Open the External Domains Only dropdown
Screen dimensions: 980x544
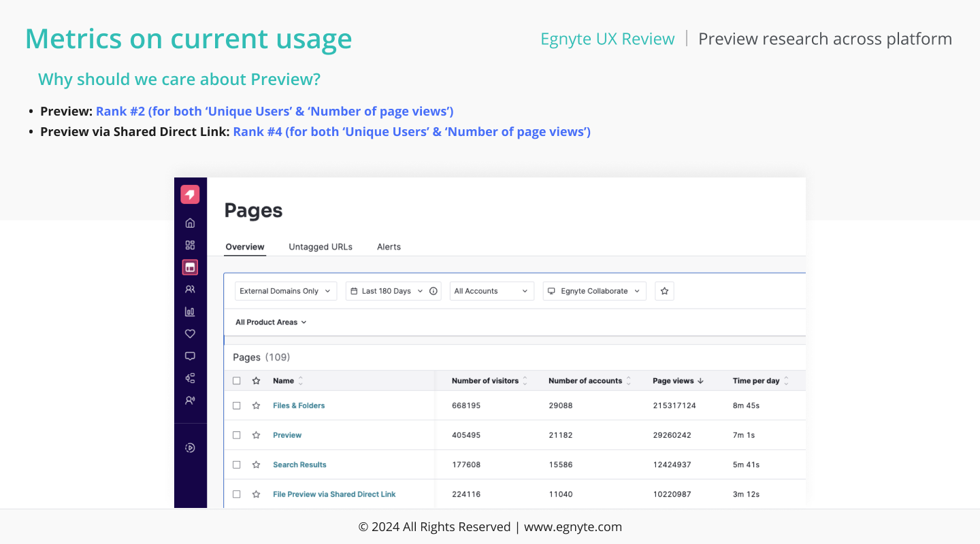pyautogui.click(x=286, y=291)
